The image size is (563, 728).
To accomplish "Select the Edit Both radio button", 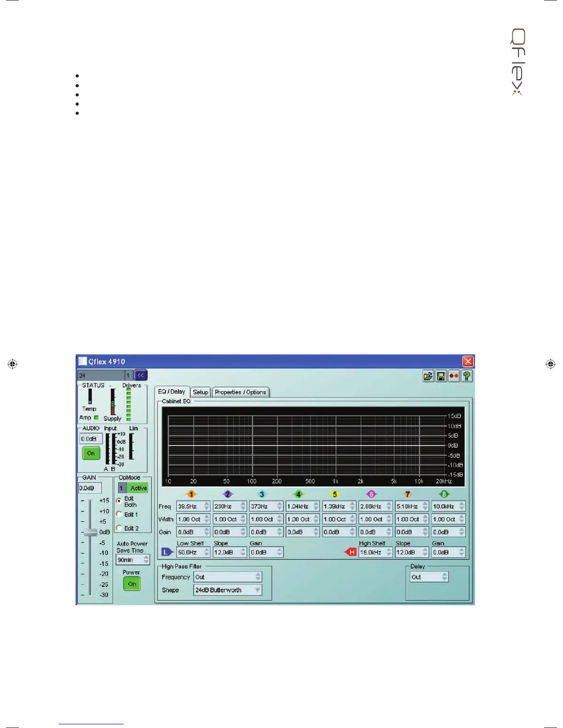I will click(x=119, y=500).
